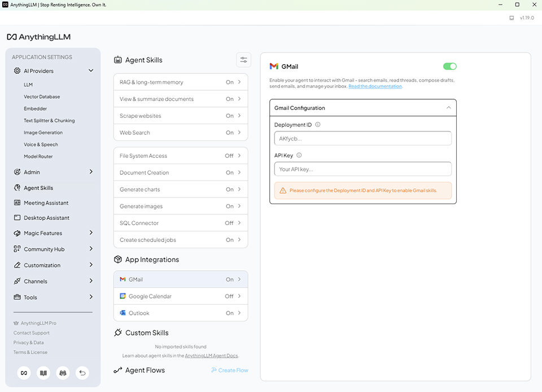Click the Outlook row icon
Viewport: 542px width, 392px height.
pos(123,313)
